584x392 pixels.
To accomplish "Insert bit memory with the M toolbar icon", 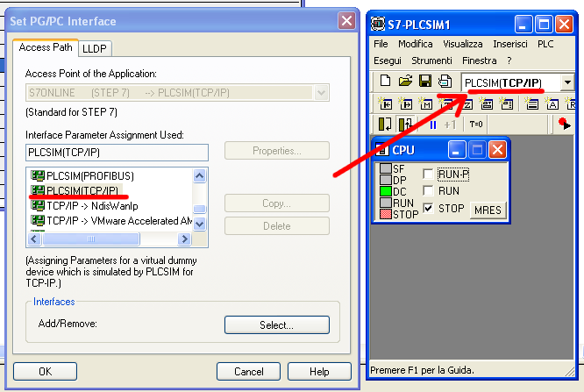I will [x=425, y=104].
